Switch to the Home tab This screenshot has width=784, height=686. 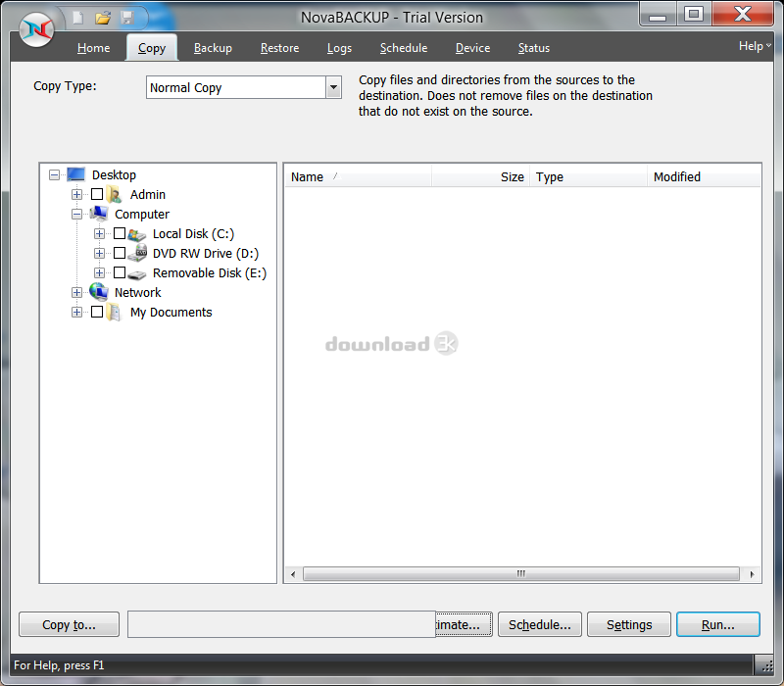tap(93, 48)
